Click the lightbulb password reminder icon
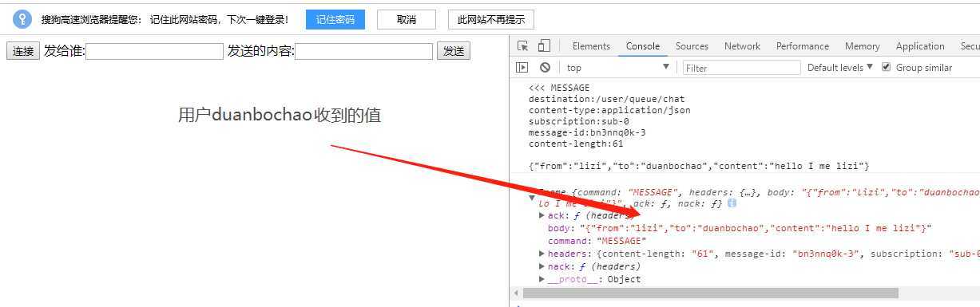 tap(22, 19)
